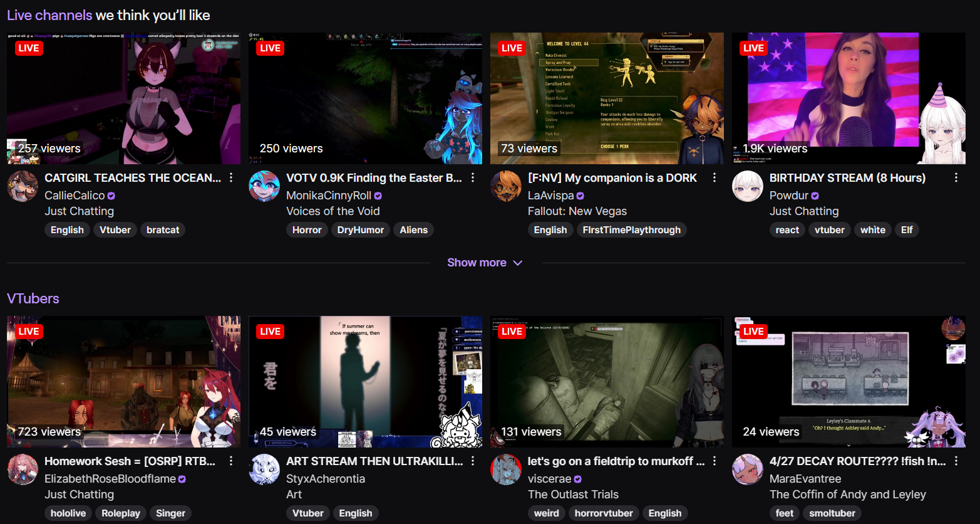Viewport: 980px width, 524px height.
Task: Visit the CallieCalico channel name link
Action: coord(75,196)
